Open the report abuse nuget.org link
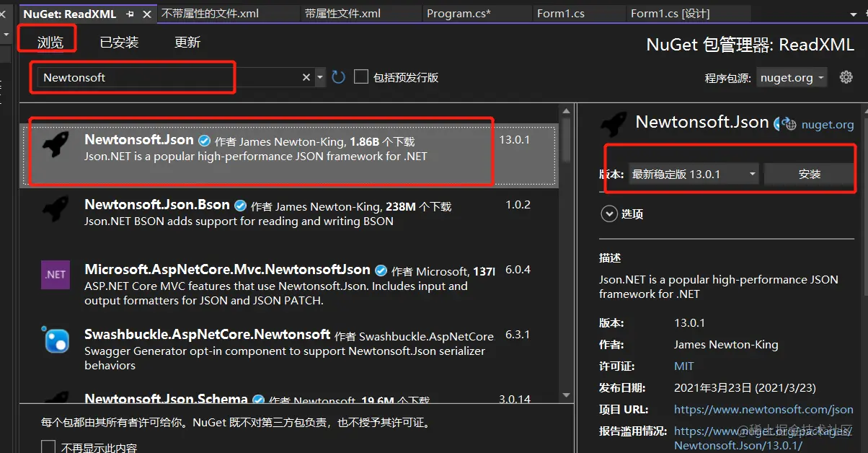Screen dimensions: 868x453 [763, 438]
